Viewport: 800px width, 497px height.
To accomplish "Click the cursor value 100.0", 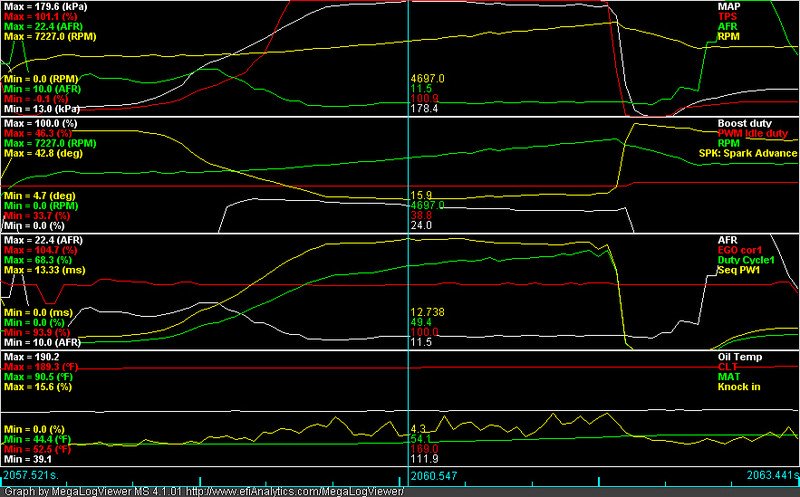I will click(424, 333).
